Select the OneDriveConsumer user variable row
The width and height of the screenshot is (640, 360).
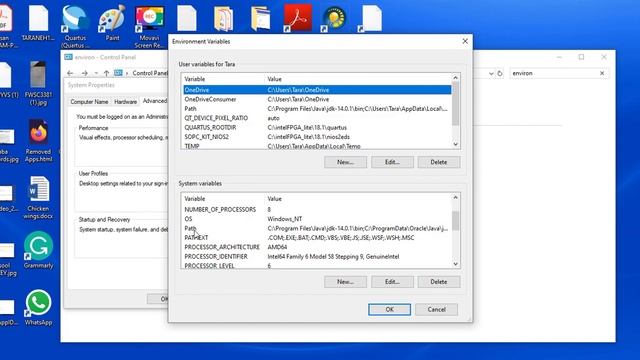pyautogui.click(x=317, y=99)
